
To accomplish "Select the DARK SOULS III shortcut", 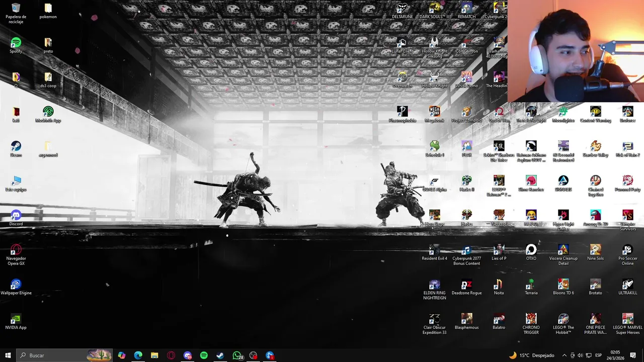I will tap(434, 11).
